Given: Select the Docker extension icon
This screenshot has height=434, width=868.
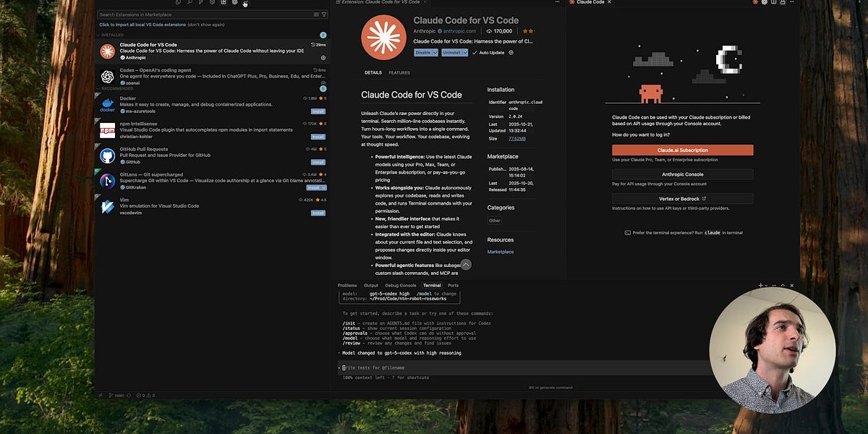Looking at the screenshot, I should point(109,106).
